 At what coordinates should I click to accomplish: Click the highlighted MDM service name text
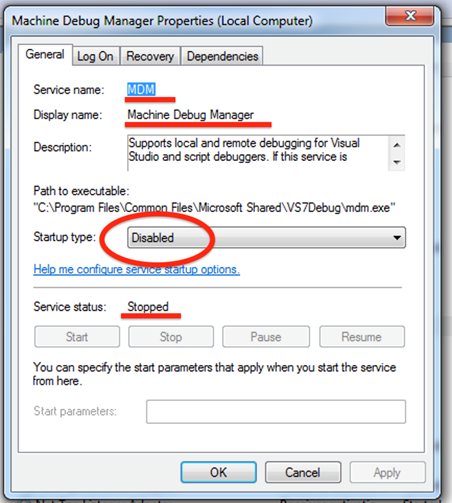pyautogui.click(x=141, y=89)
